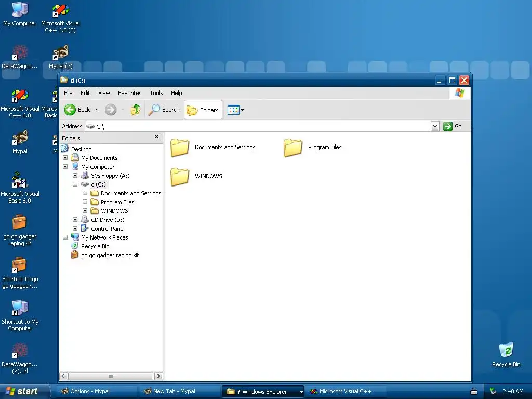Open the View menu
The image size is (532, 399).
point(104,93)
